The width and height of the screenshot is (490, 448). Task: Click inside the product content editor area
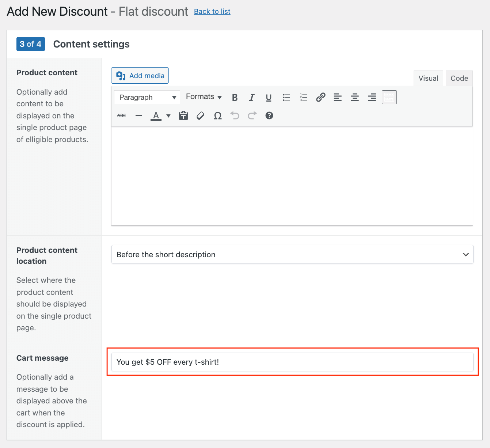[292, 176]
